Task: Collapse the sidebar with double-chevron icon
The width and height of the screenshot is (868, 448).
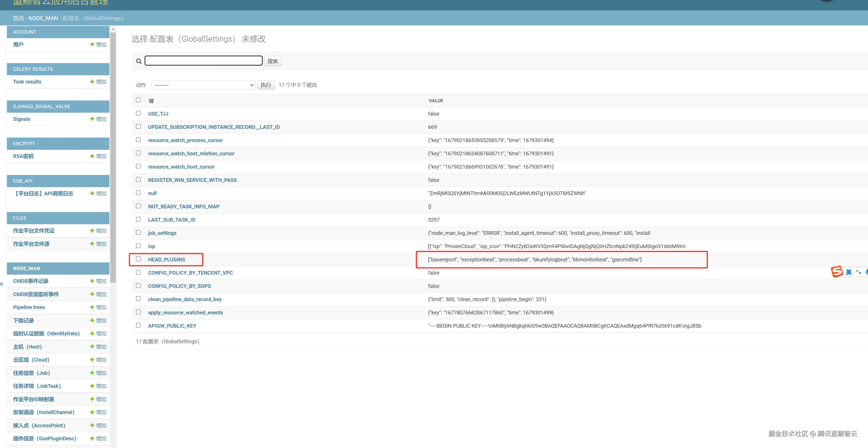Action: (x=2, y=284)
